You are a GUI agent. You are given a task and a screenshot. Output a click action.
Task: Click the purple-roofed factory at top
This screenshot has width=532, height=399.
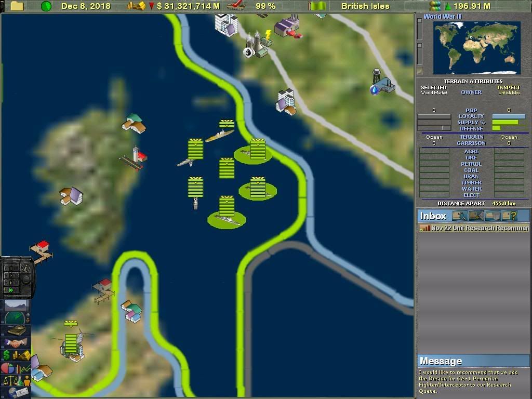coord(288,25)
